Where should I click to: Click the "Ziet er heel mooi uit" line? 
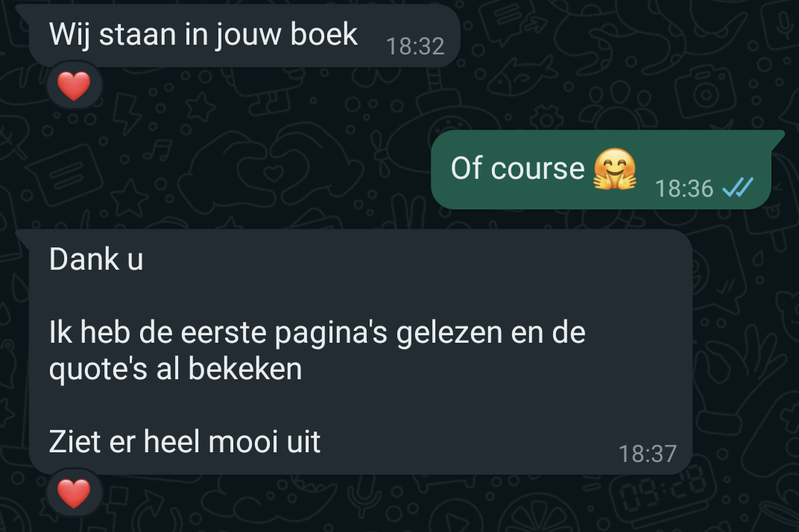click(x=184, y=441)
